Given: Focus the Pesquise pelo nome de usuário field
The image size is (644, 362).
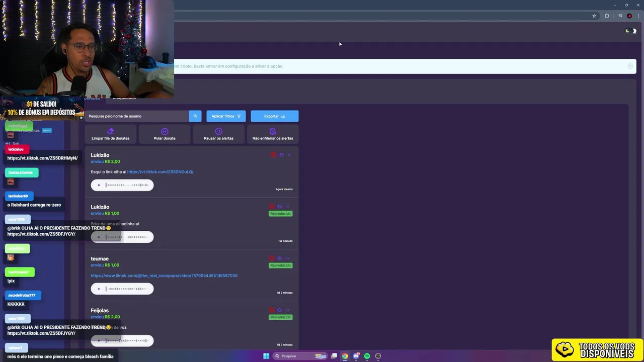Looking at the screenshot, I should point(137,116).
